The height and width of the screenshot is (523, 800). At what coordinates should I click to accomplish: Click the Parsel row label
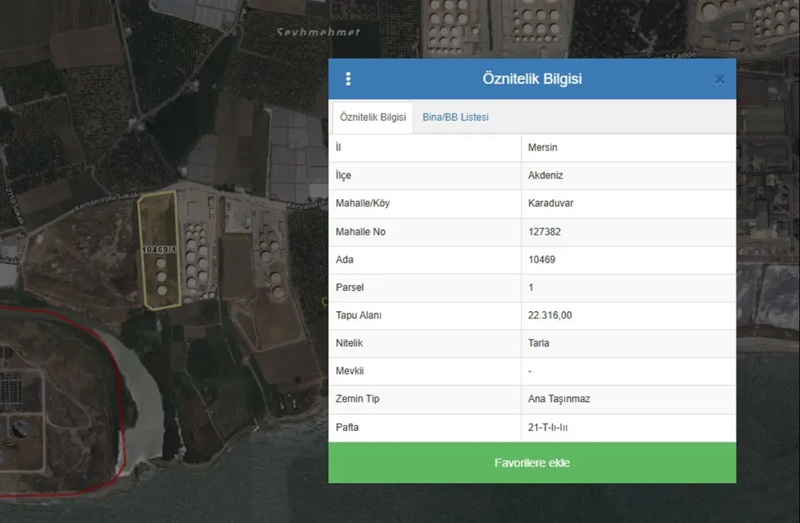pos(349,287)
